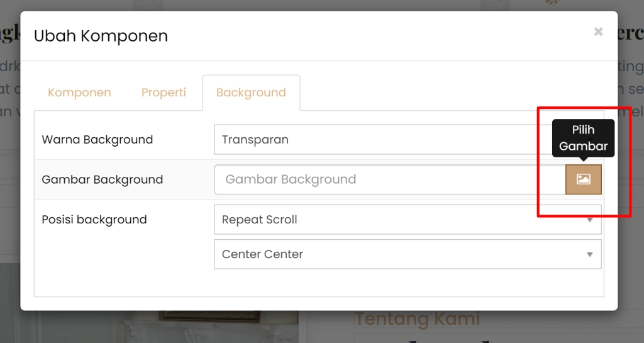This screenshot has height=343, width=644.
Task: Click the Transparan color field
Action: (377, 140)
